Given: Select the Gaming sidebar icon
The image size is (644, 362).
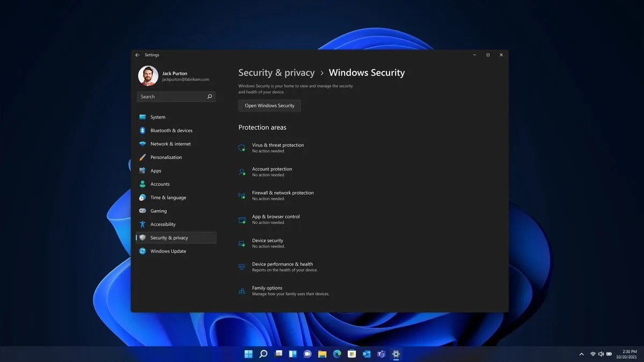Looking at the screenshot, I should pyautogui.click(x=143, y=210).
